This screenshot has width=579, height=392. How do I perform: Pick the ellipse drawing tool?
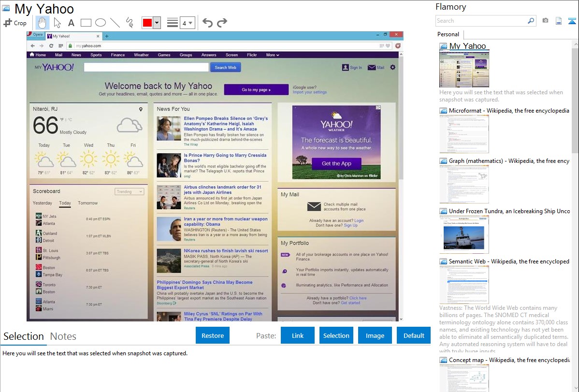(x=101, y=23)
